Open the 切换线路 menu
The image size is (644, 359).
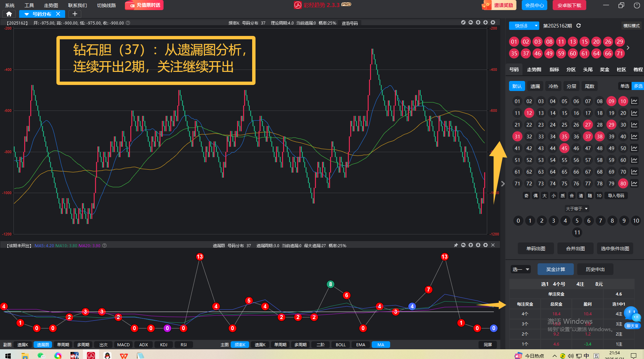point(106,5)
